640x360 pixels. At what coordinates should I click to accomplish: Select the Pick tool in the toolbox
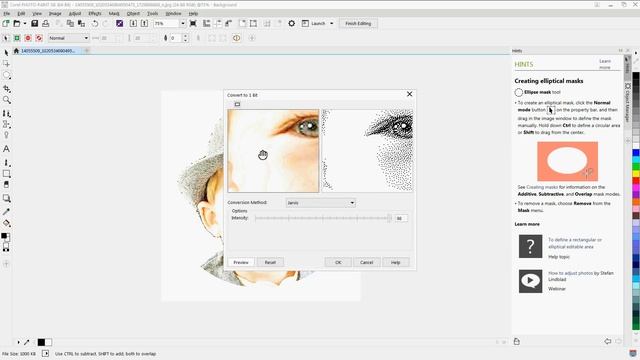click(6, 53)
